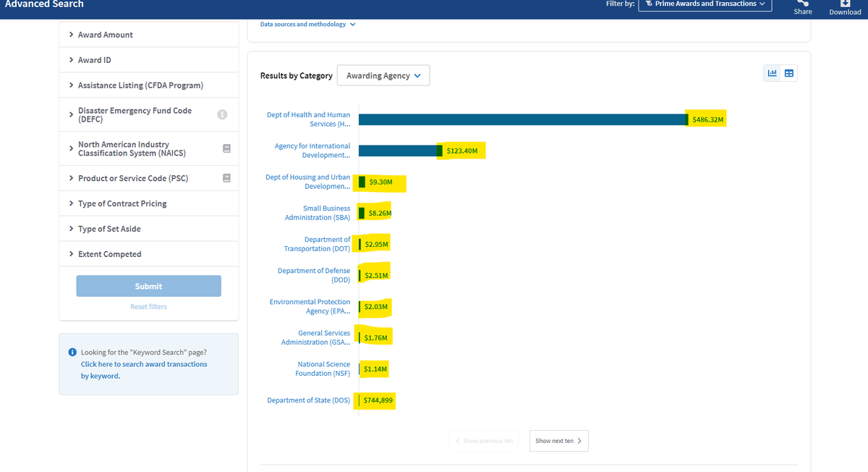The image size is (868, 472).
Task: Expand Extent Competed filter
Action: click(149, 254)
